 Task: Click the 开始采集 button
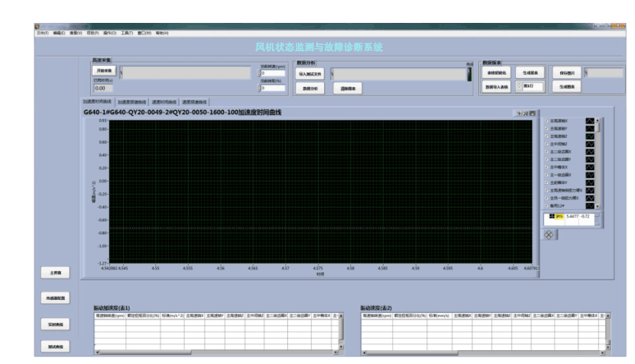pyautogui.click(x=103, y=71)
